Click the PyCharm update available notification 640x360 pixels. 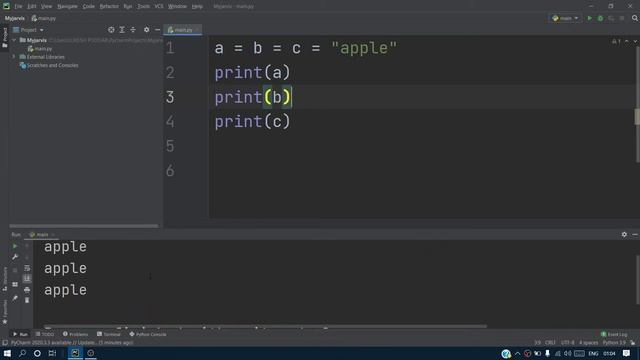(x=72, y=343)
